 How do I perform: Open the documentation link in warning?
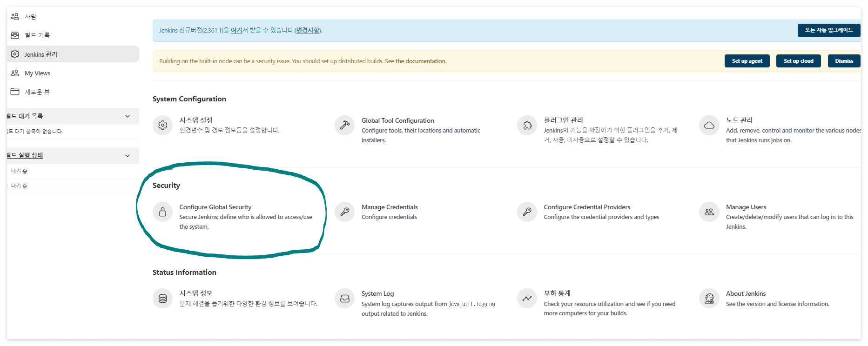[x=420, y=61]
